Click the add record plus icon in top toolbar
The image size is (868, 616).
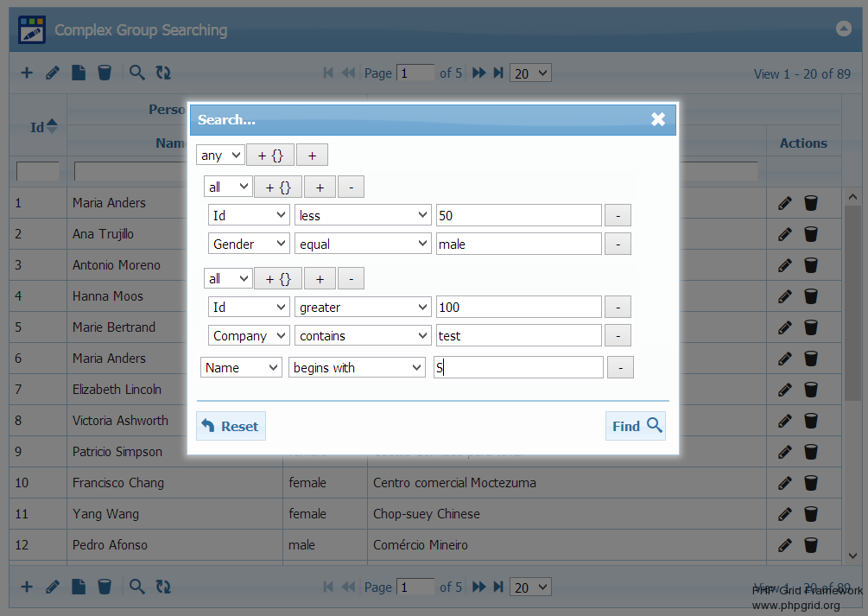pos(27,73)
